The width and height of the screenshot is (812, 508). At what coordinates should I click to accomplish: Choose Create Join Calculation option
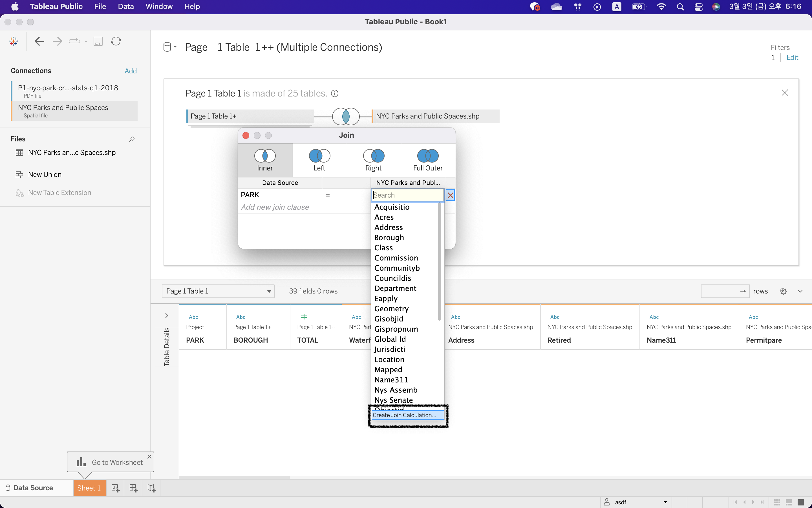click(408, 415)
